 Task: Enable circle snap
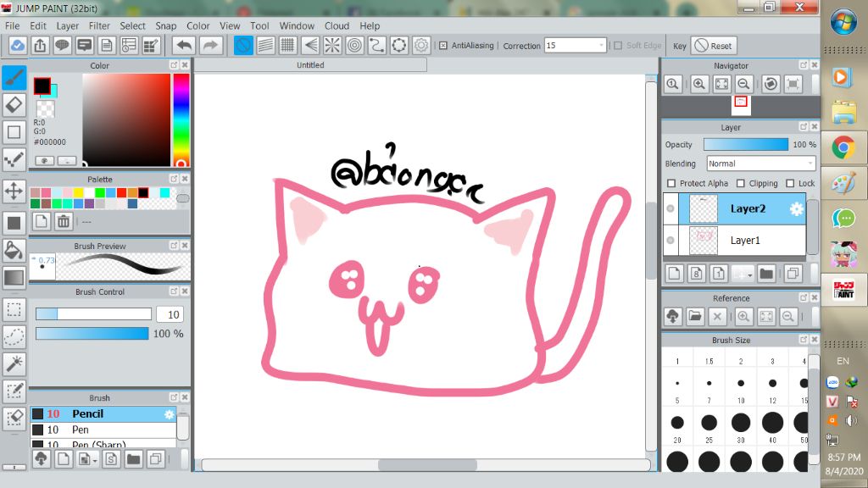(354, 46)
